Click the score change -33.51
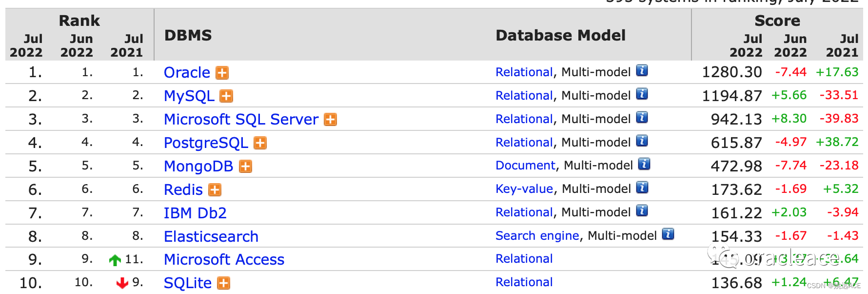Screen dimensions: 868x294 tap(839, 95)
